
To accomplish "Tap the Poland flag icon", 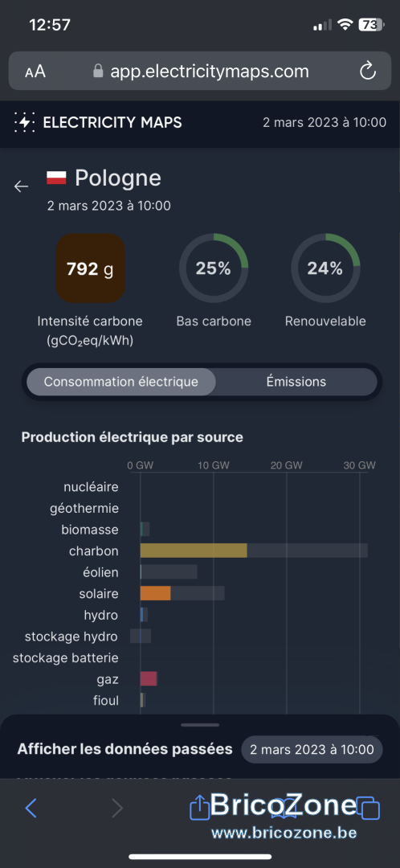I will [x=56, y=178].
